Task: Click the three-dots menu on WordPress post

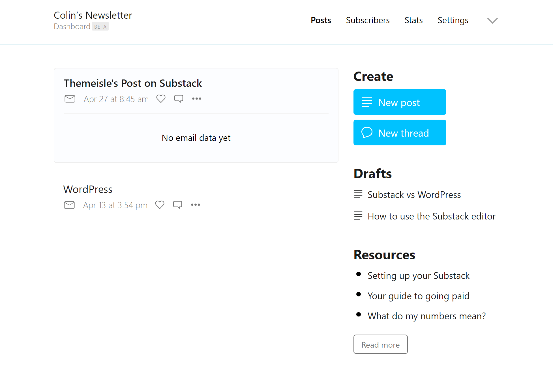Action: pos(196,205)
